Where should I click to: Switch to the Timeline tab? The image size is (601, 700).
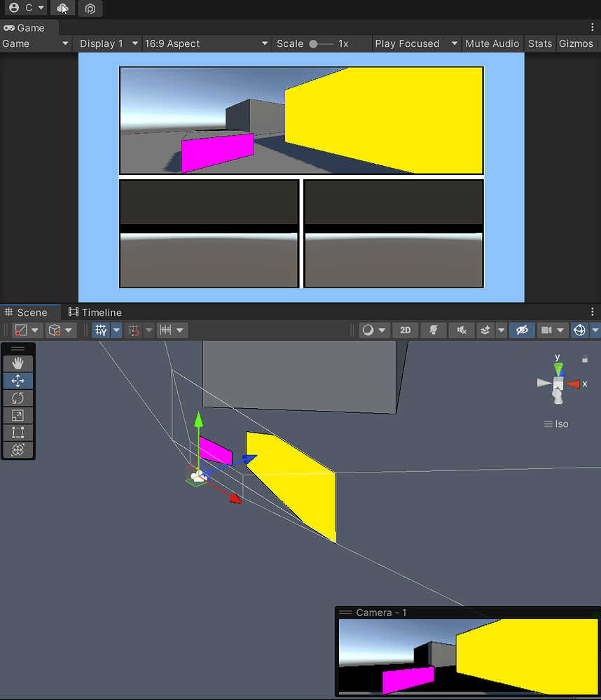point(95,312)
